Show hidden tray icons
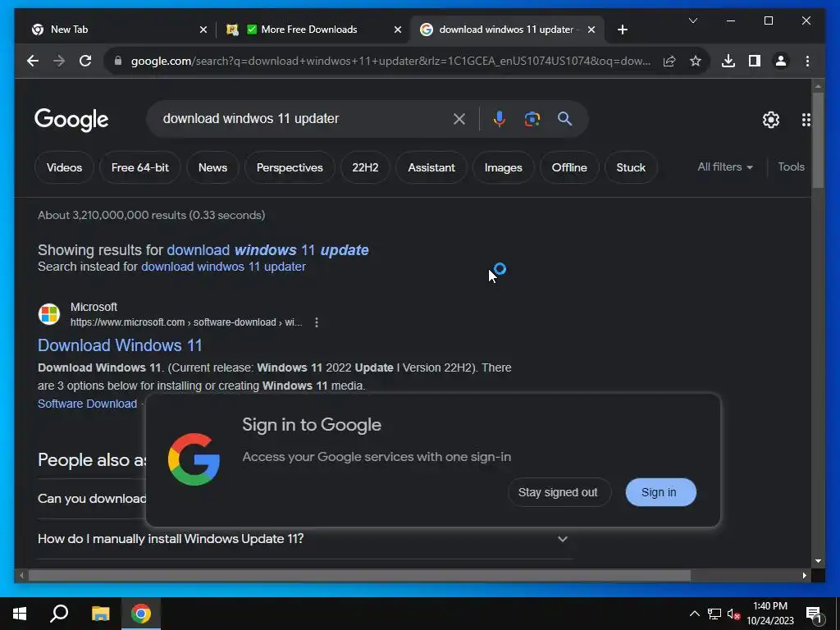The image size is (840, 630). pyautogui.click(x=694, y=614)
